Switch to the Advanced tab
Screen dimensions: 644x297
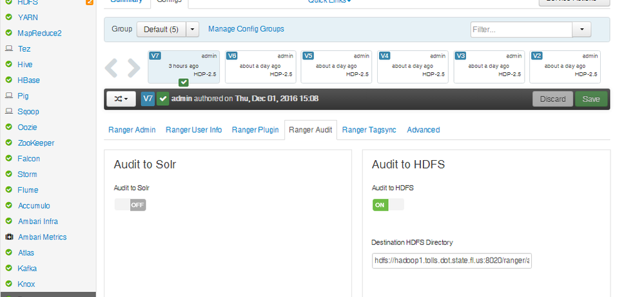point(424,130)
